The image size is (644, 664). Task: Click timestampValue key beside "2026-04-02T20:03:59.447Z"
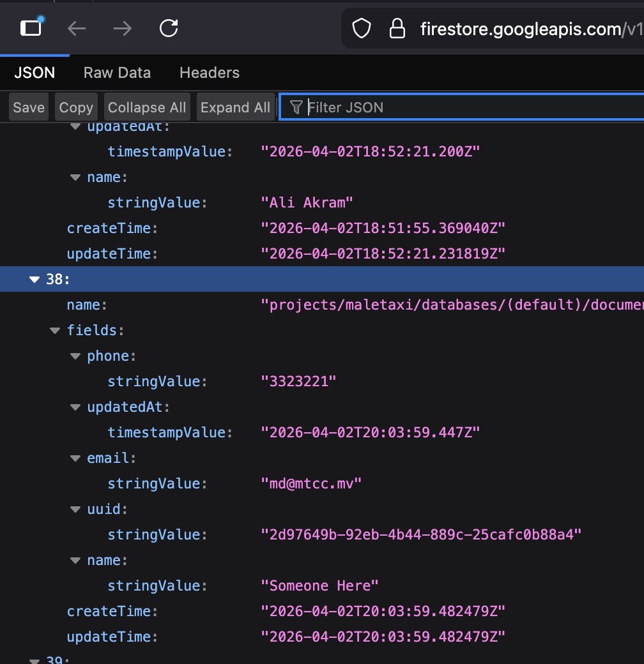click(170, 432)
